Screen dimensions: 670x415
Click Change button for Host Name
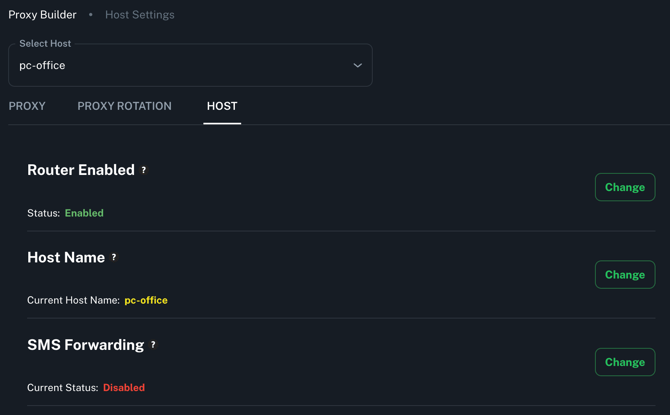pos(624,275)
